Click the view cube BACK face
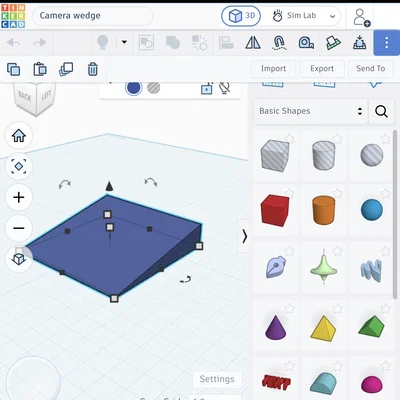Viewport: 400px width, 400px height. click(x=25, y=96)
